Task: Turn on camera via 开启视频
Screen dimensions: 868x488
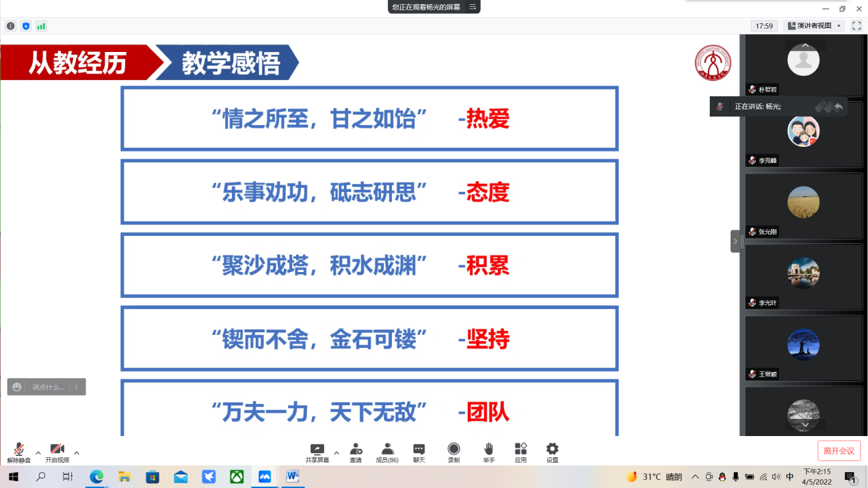Action: (x=57, y=452)
